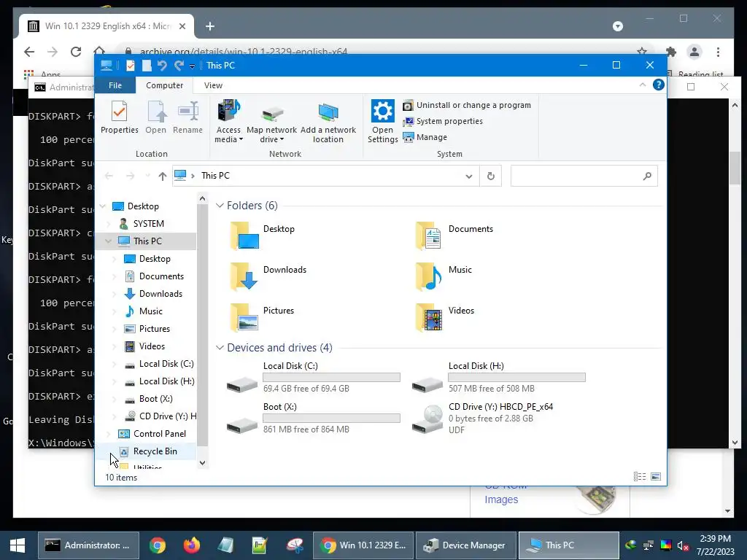This screenshot has width=747, height=560.
Task: Select the Videos folder in content pane
Action: tap(444, 318)
